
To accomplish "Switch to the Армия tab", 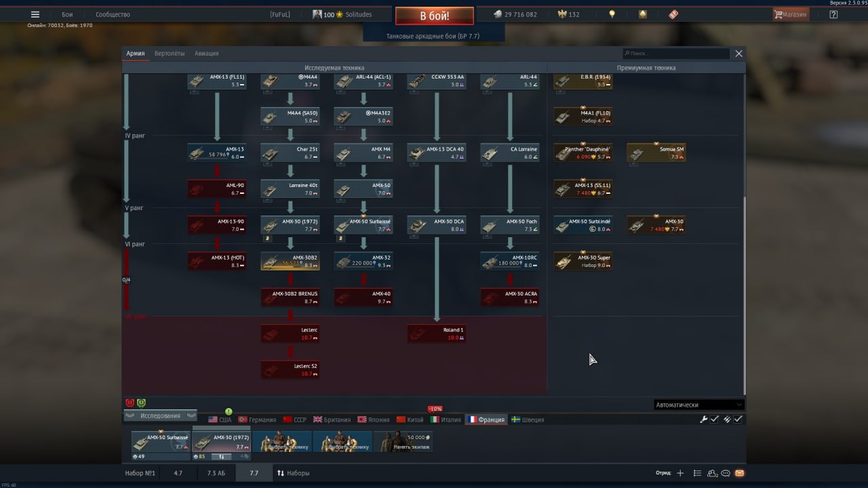I will click(135, 54).
